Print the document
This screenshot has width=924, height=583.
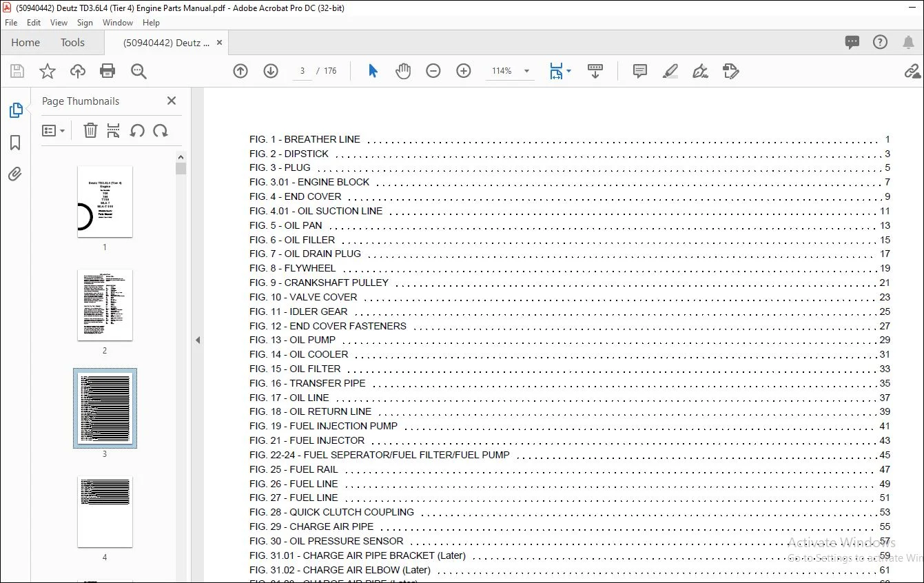tap(107, 71)
